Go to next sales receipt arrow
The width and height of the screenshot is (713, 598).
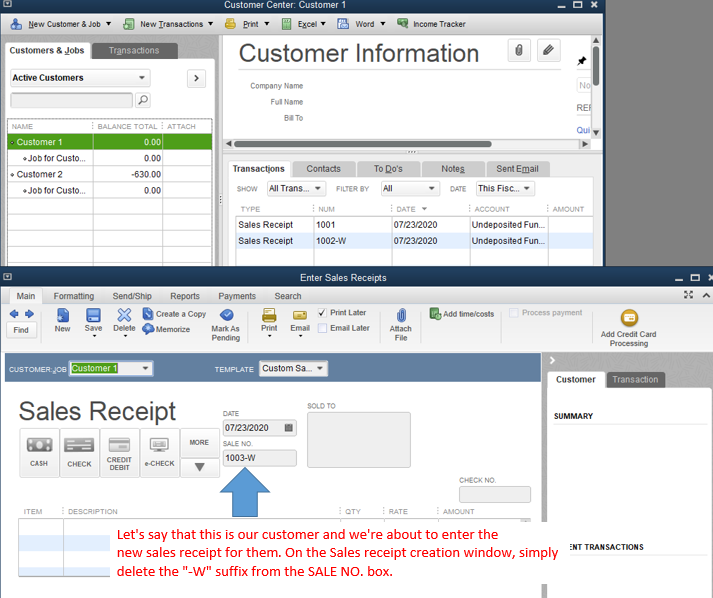click(x=30, y=314)
